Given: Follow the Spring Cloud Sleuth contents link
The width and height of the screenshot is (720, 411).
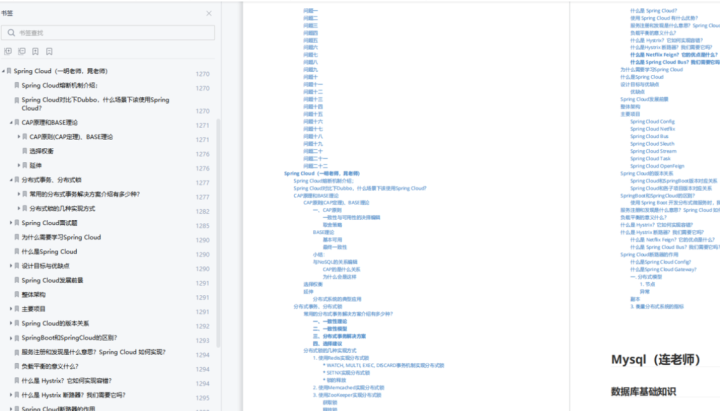Looking at the screenshot, I should click(x=652, y=144).
